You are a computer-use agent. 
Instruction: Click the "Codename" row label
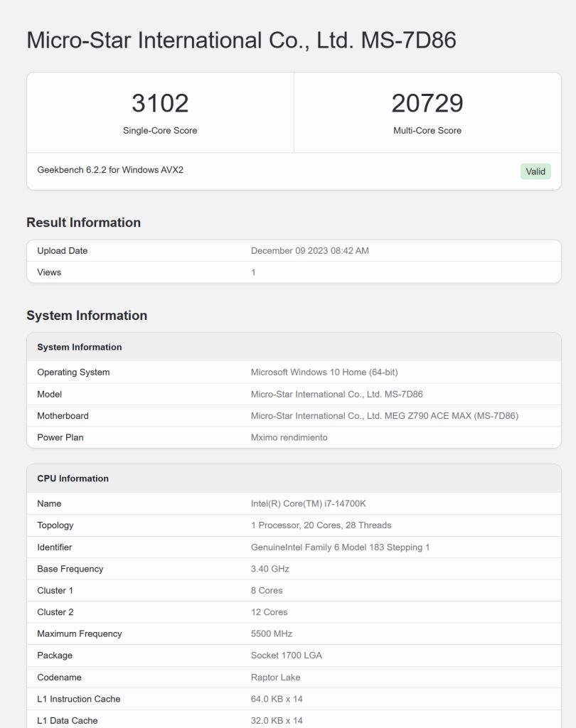point(59,678)
